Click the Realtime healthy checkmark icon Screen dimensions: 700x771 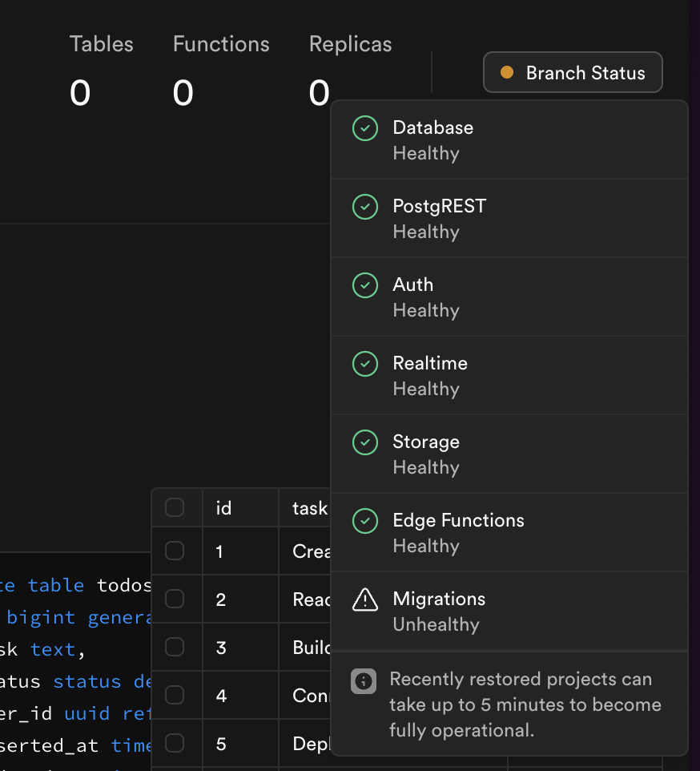[365, 364]
